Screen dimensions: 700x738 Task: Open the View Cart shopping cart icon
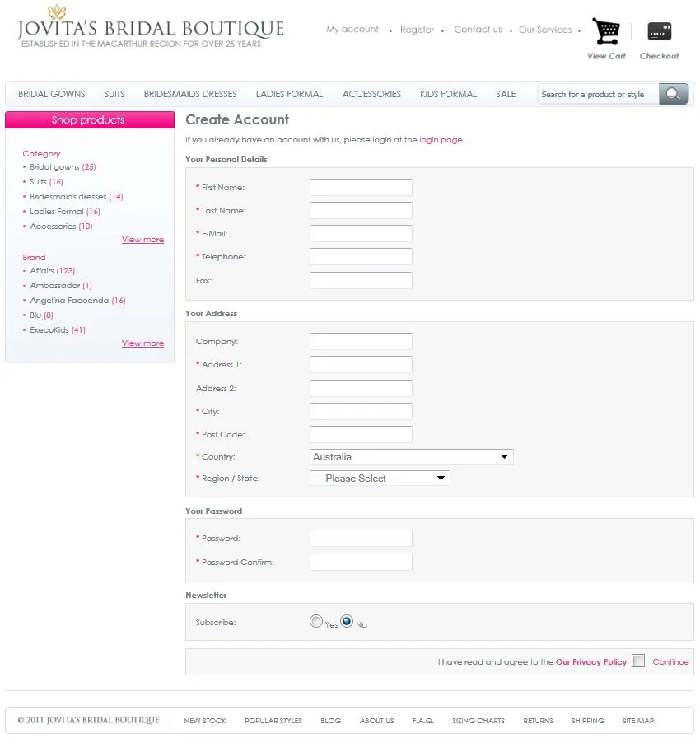pos(606,31)
